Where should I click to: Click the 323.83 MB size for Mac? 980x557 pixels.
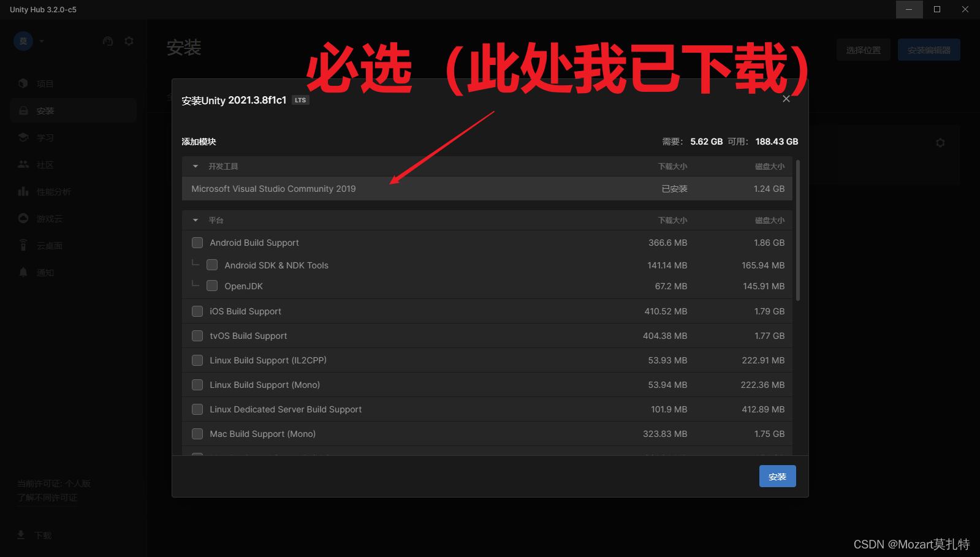(665, 434)
